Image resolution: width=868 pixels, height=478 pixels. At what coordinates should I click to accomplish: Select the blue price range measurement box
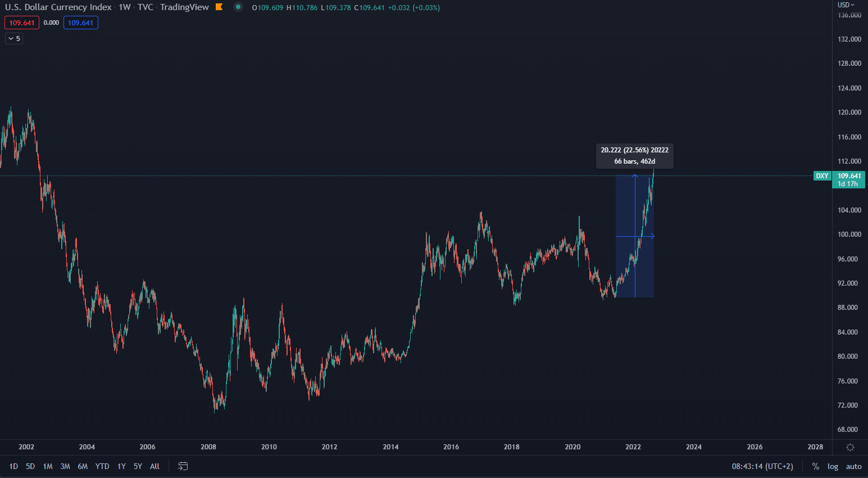click(626, 264)
